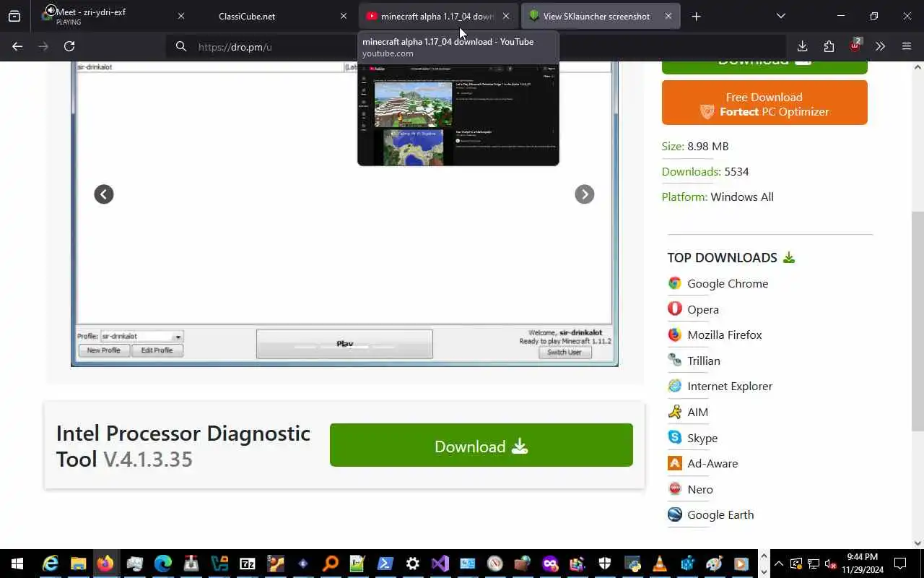This screenshot has width=924, height=578.
Task: Click the Free Download Fortect PC Optimizer button
Action: click(x=764, y=104)
